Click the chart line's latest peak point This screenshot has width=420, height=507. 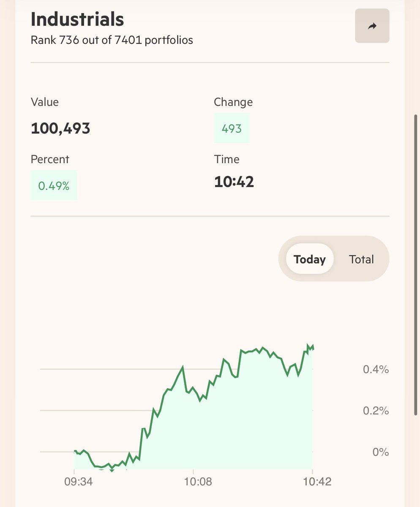tap(308, 346)
